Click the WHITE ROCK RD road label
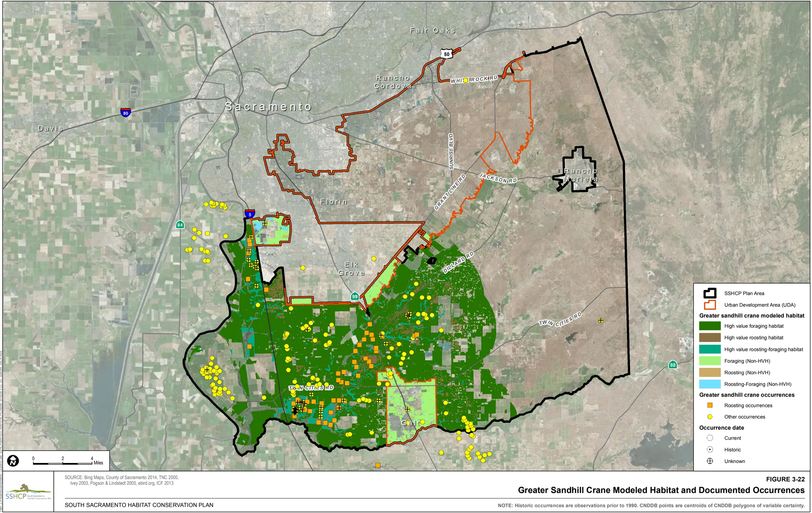Image resolution: width=812 pixels, height=513 pixels. tap(474, 79)
